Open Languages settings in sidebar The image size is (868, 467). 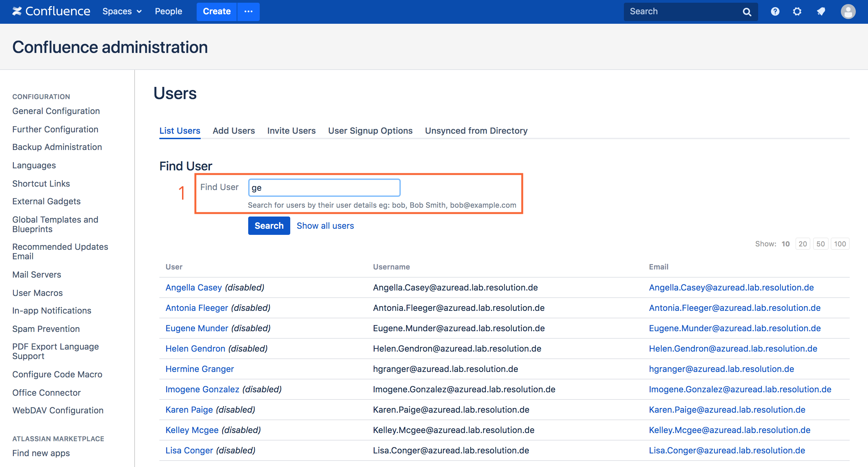click(x=34, y=165)
